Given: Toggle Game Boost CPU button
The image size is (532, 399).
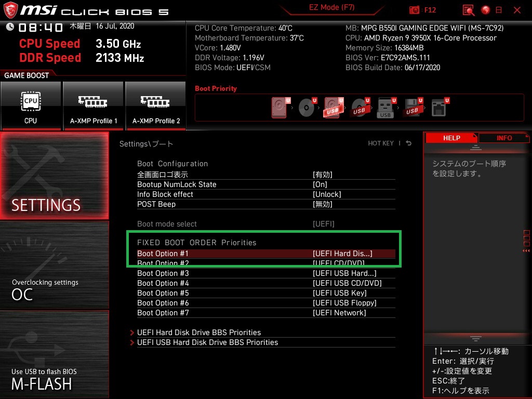Looking at the screenshot, I should [31, 106].
